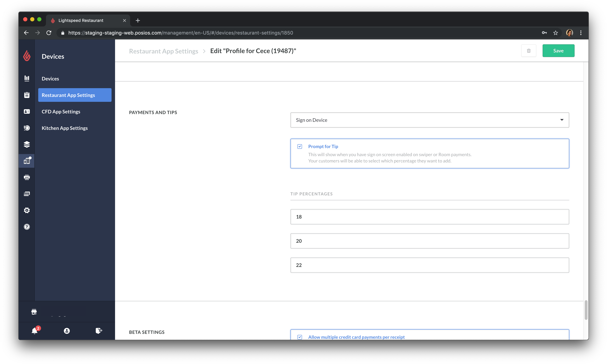Click the BETA SETTINGS heading

147,332
